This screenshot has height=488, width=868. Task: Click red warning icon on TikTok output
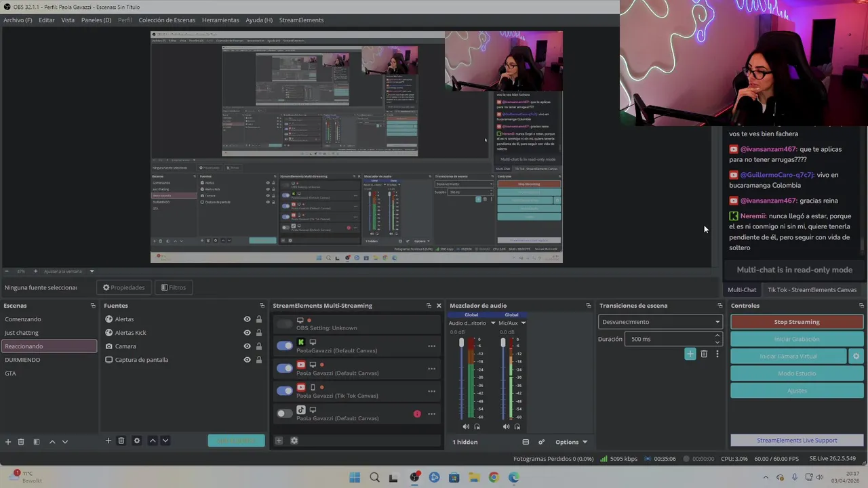[417, 413]
